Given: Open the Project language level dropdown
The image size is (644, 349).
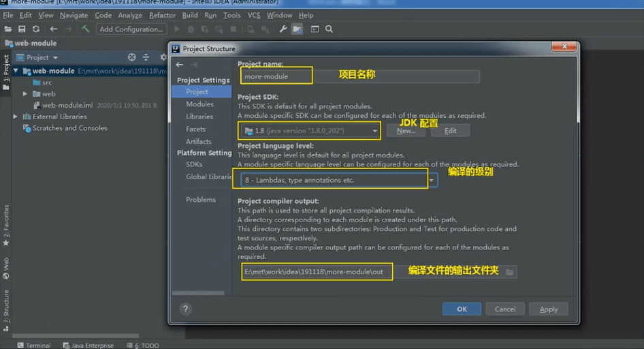Looking at the screenshot, I should (x=431, y=181).
